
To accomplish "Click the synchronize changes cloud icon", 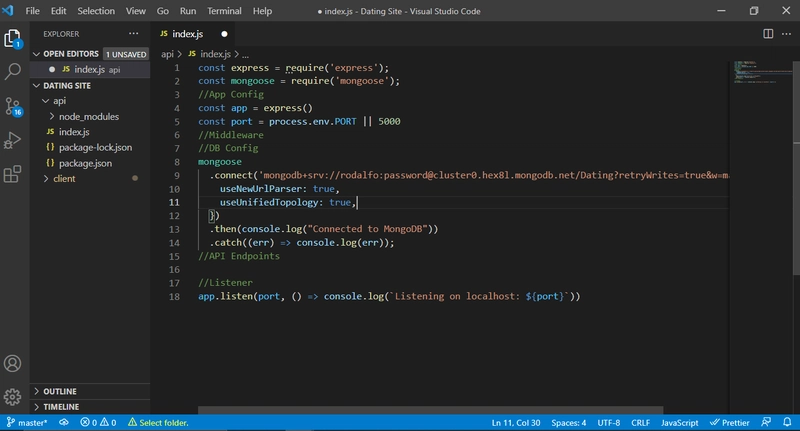I will 64,422.
